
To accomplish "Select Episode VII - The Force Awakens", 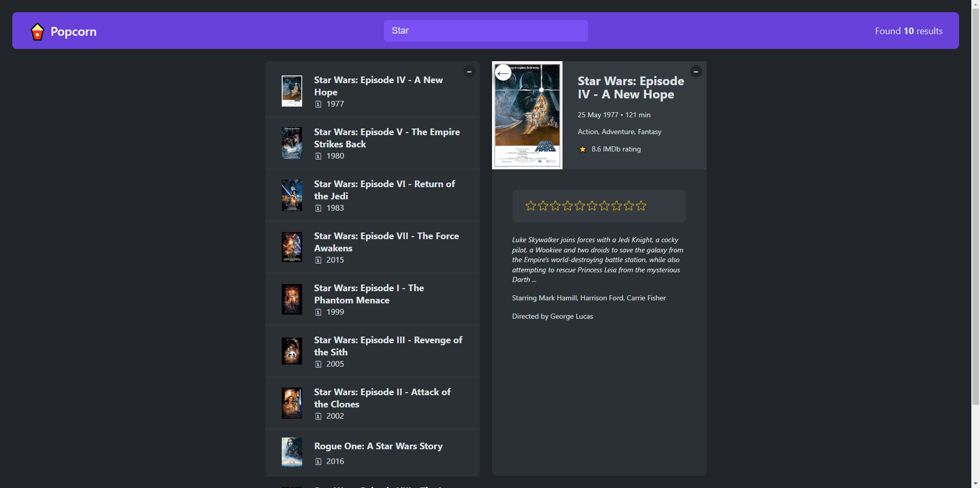I will 372,247.
